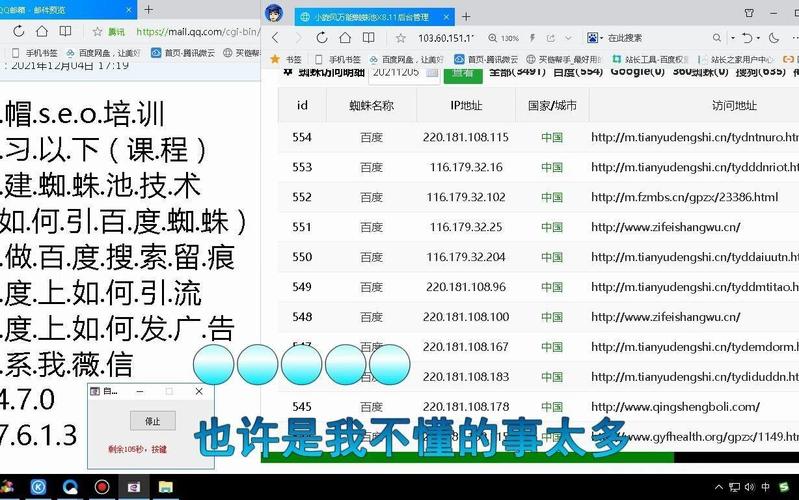
Task: Open www.qingshengboli.com link in row 545
Action: [675, 407]
